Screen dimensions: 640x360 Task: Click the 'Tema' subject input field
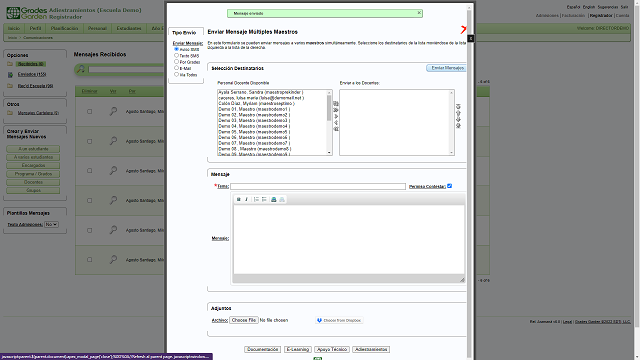click(x=318, y=186)
